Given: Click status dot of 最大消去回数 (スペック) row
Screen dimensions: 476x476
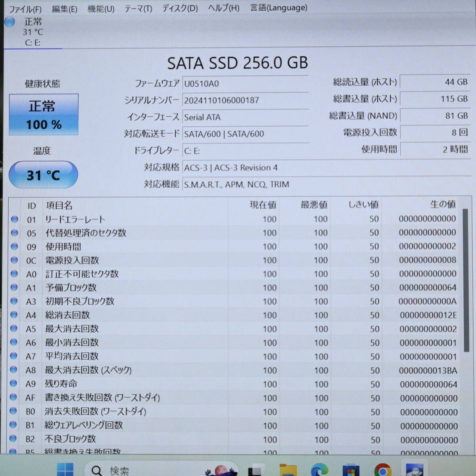Looking at the screenshot, I should coord(13,370).
